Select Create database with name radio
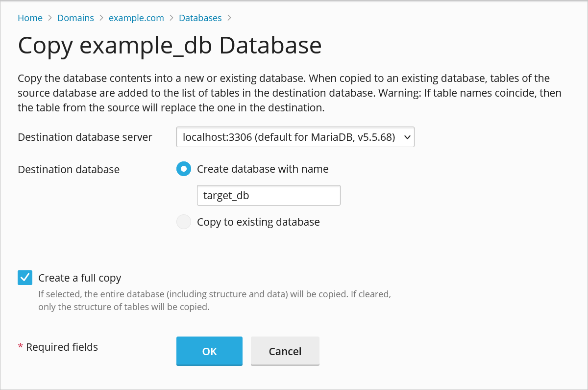The width and height of the screenshot is (588, 390). (x=184, y=169)
